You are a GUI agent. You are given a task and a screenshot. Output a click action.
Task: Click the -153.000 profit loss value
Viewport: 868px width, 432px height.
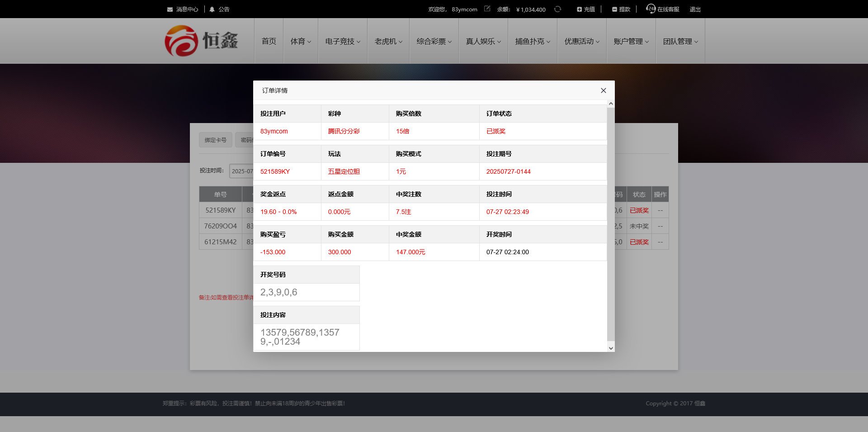click(273, 252)
